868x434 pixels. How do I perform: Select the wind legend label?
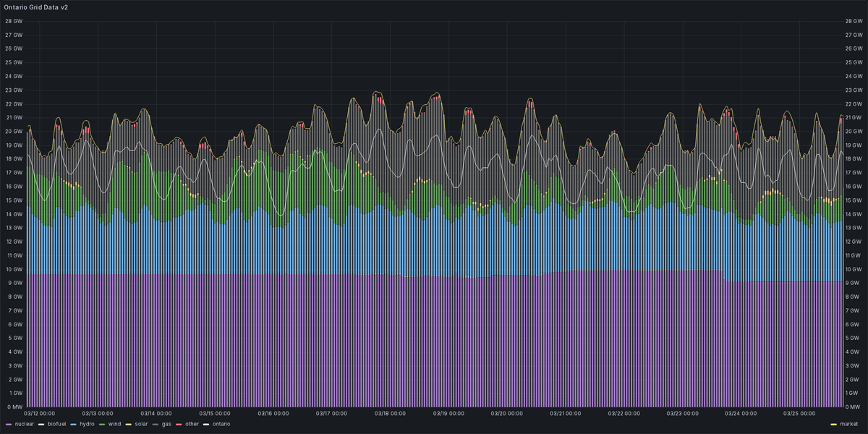pyautogui.click(x=114, y=424)
